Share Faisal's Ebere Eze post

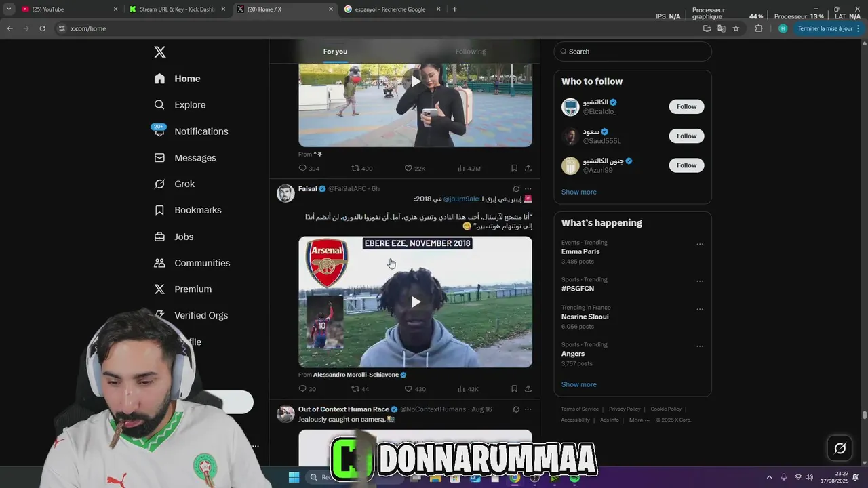point(528,389)
